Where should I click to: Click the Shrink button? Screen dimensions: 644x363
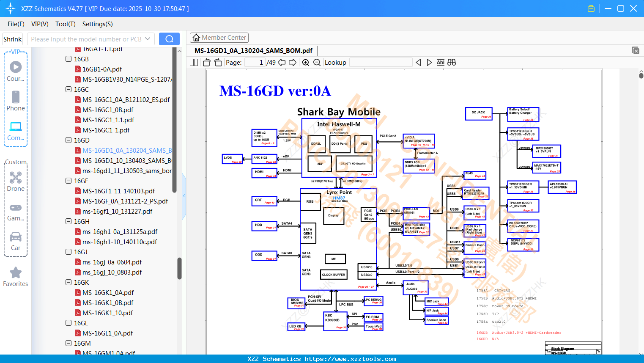point(13,39)
